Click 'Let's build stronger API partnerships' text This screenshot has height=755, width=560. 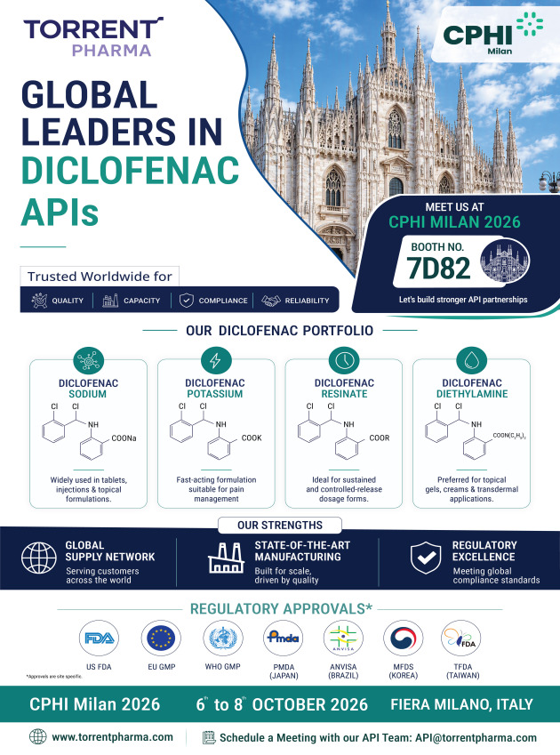[x=463, y=300]
